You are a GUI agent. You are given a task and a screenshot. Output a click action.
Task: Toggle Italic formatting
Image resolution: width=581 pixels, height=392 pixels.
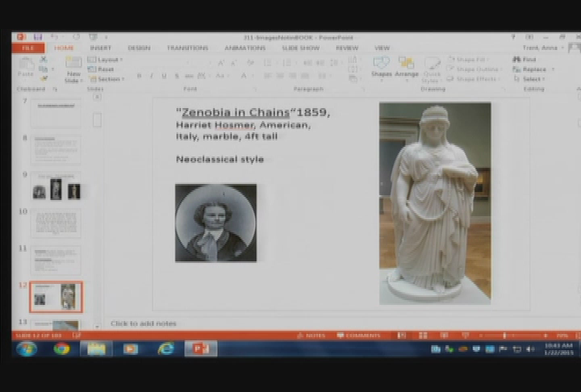point(152,76)
